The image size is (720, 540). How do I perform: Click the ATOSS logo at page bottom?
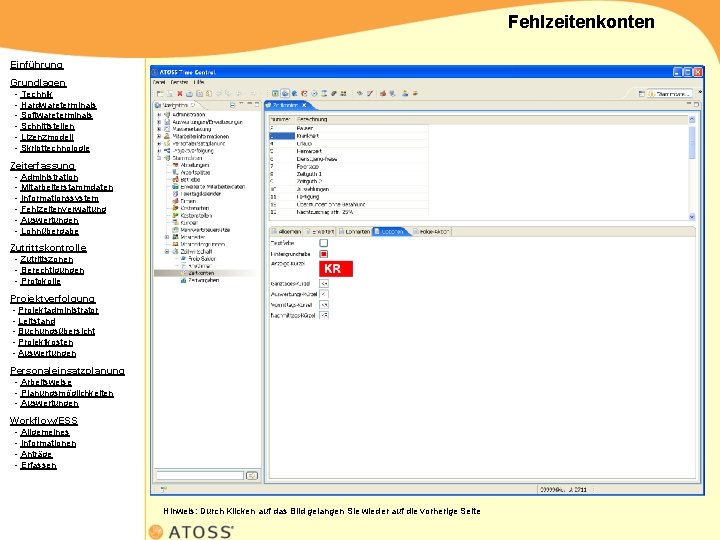pos(191,532)
